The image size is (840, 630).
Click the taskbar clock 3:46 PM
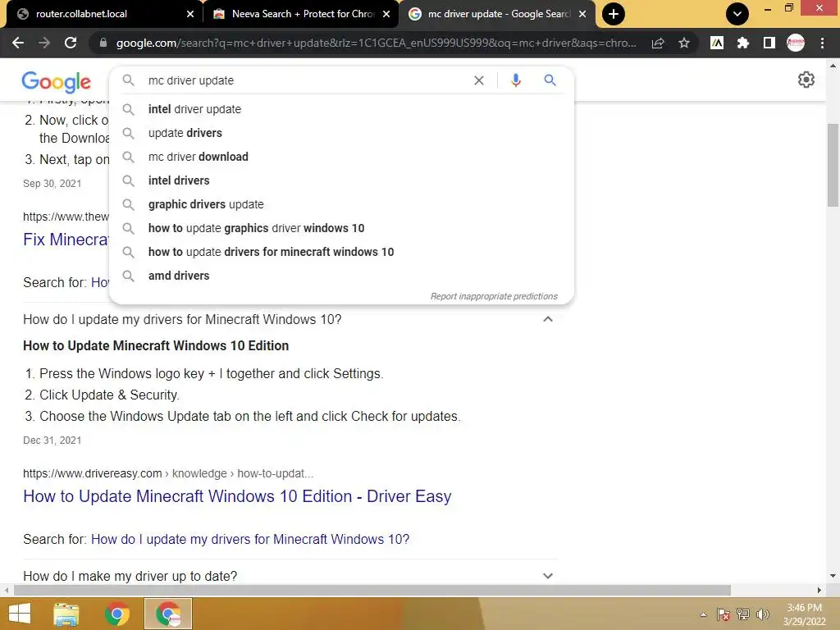pyautogui.click(x=804, y=608)
